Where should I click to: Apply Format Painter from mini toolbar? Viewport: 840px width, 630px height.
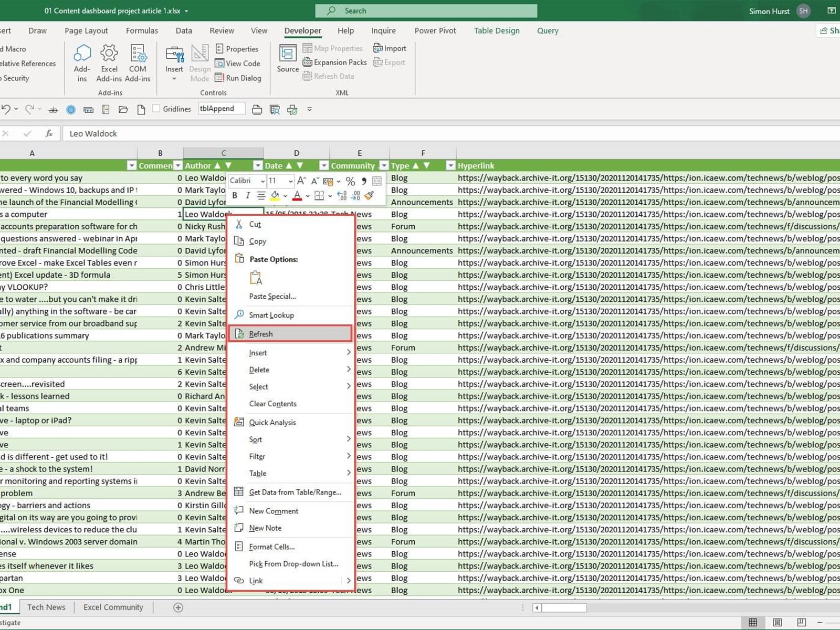tap(369, 196)
